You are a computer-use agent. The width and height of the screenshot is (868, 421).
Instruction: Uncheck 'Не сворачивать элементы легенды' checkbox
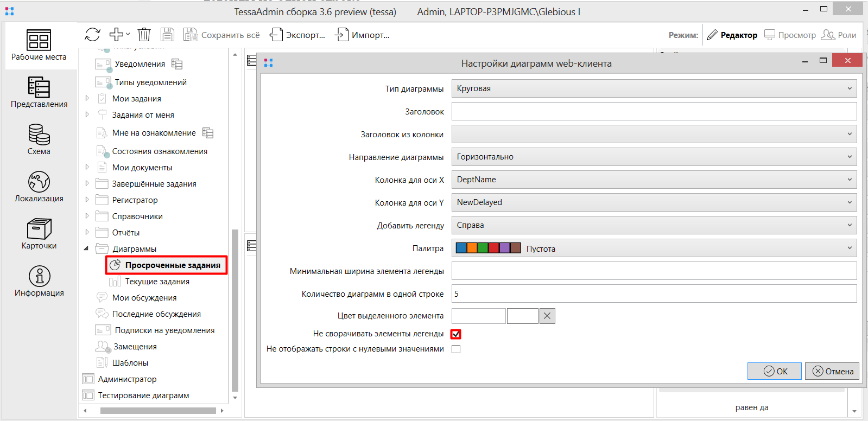pos(456,334)
